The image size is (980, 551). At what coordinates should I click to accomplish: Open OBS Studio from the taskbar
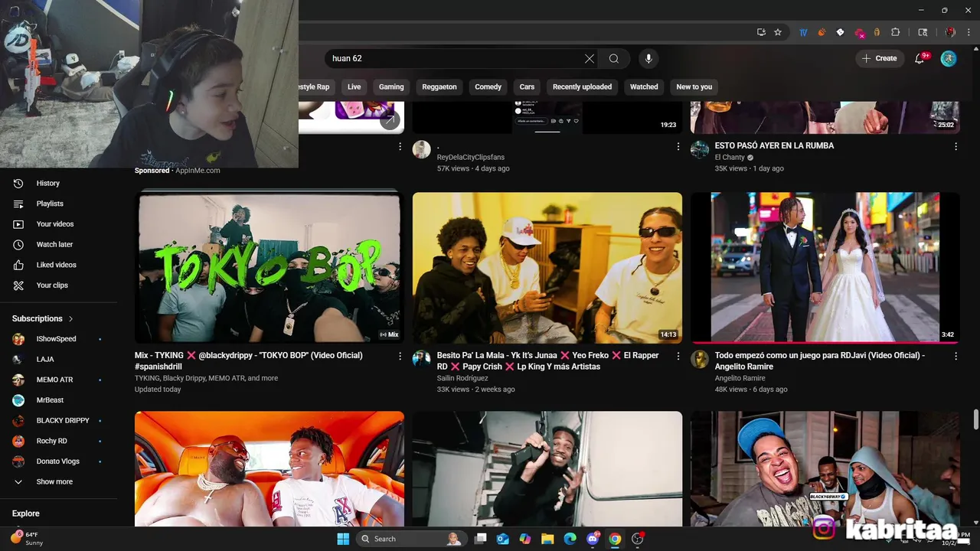(637, 539)
